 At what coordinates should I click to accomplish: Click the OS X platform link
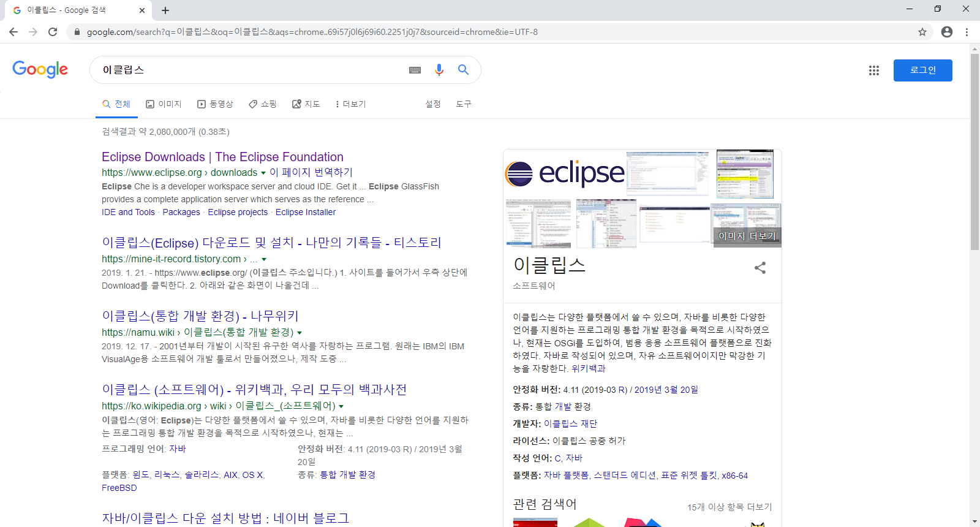(252, 475)
